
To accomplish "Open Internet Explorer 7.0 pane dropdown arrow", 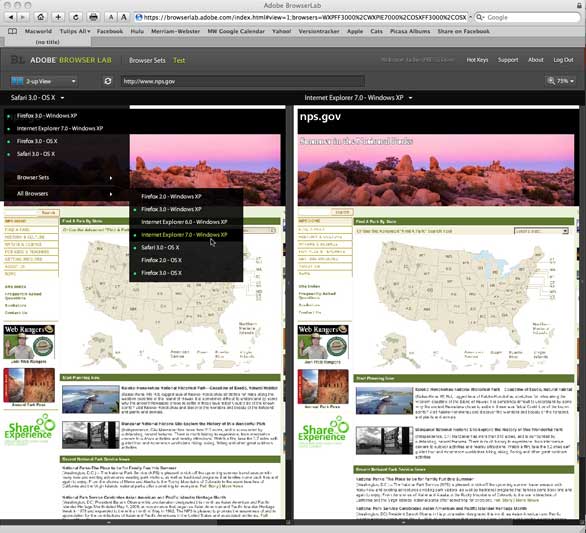I will [x=410, y=98].
